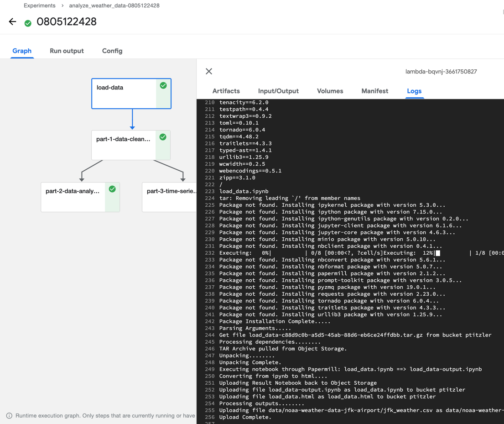View the Input/Output tab
The image size is (504, 424).
pos(278,91)
